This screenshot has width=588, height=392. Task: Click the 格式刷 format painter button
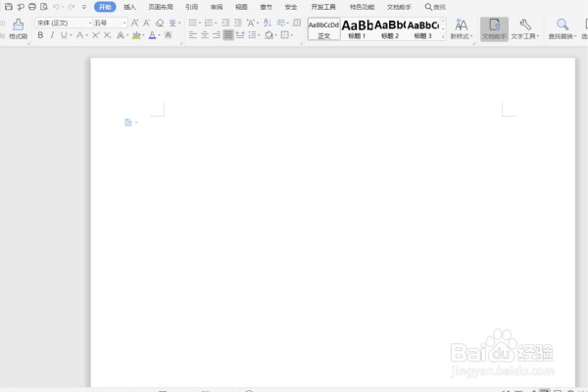(x=18, y=28)
